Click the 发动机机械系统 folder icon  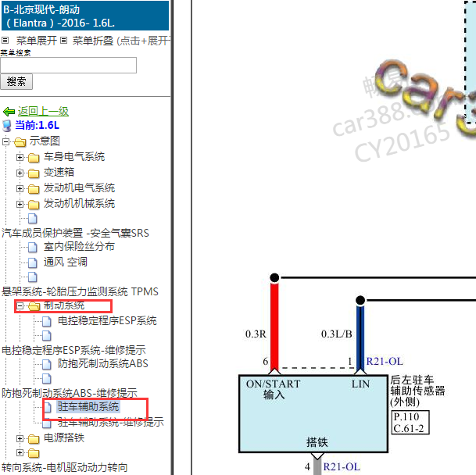(34, 205)
